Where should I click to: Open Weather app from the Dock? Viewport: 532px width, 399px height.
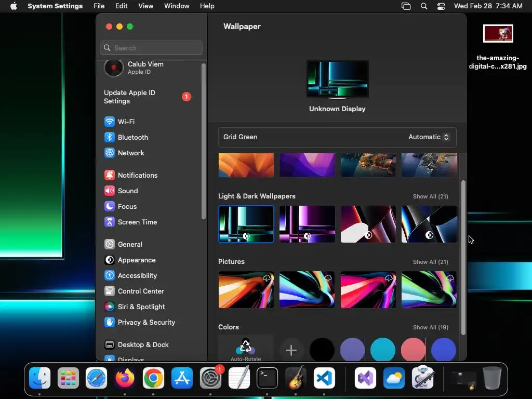(394, 378)
